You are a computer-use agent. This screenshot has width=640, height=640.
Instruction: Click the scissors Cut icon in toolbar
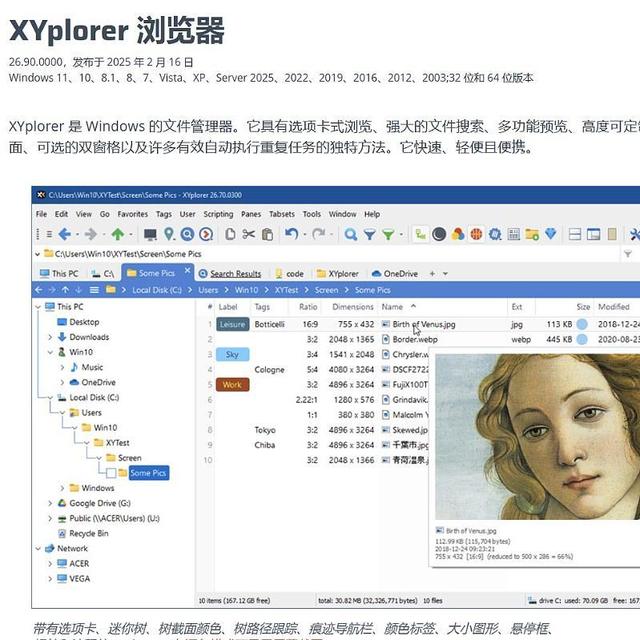click(x=249, y=234)
